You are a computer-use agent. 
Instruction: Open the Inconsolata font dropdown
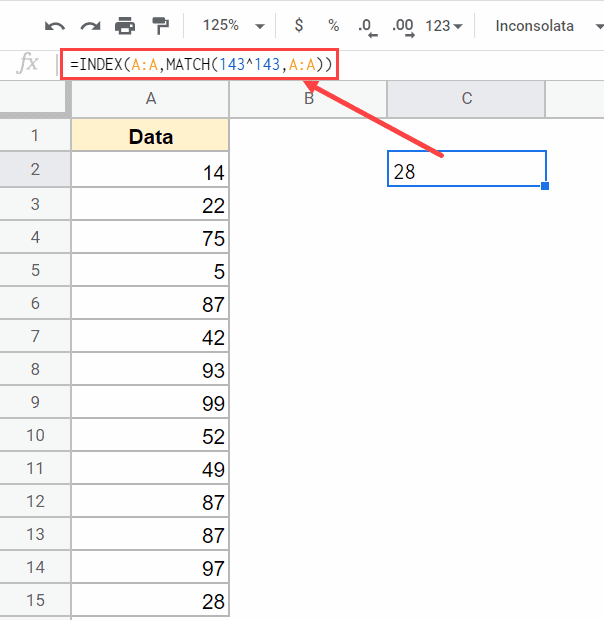tap(549, 26)
